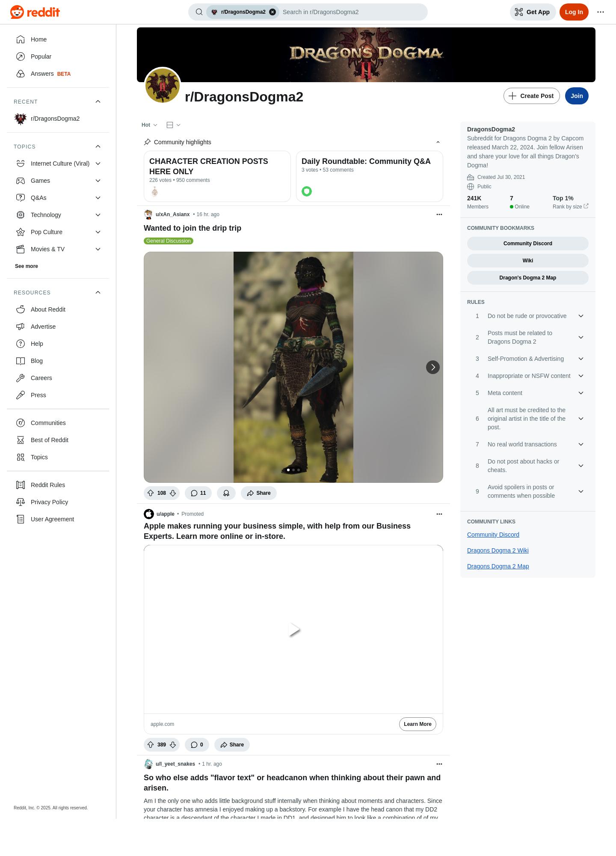This screenshot has height=856, width=616.
Task: Open the post view layout dropdown
Action: point(173,125)
